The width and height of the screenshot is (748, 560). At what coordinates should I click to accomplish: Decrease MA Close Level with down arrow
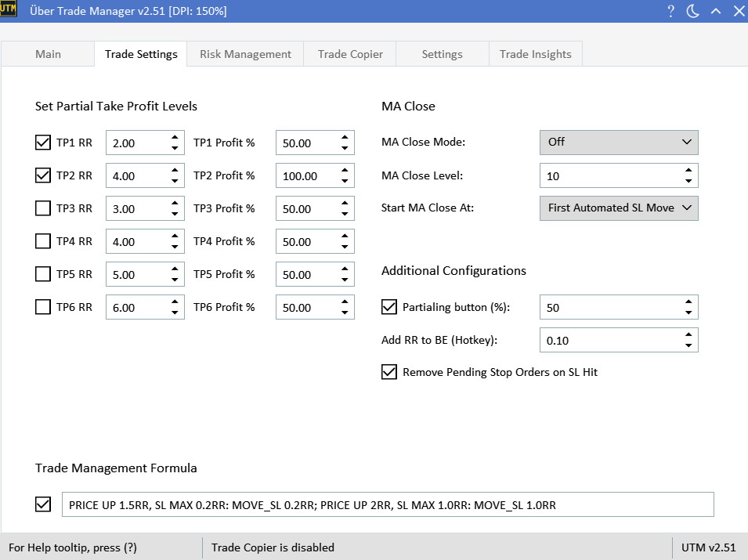point(688,181)
